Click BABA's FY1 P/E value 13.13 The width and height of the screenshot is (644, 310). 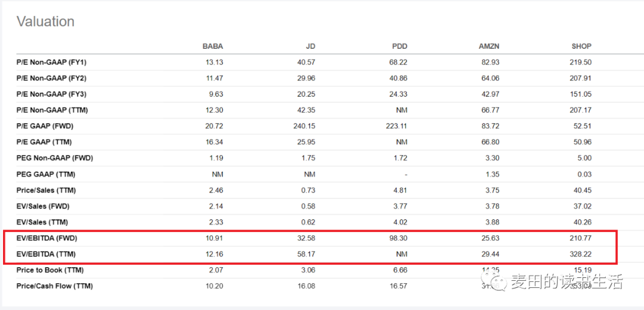(215, 63)
